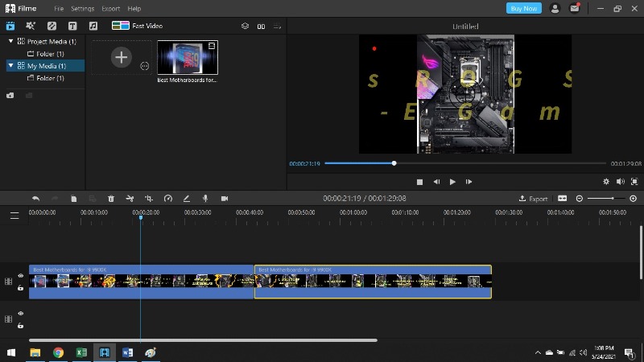Click the timeline zoom slider

pyautogui.click(x=606, y=199)
